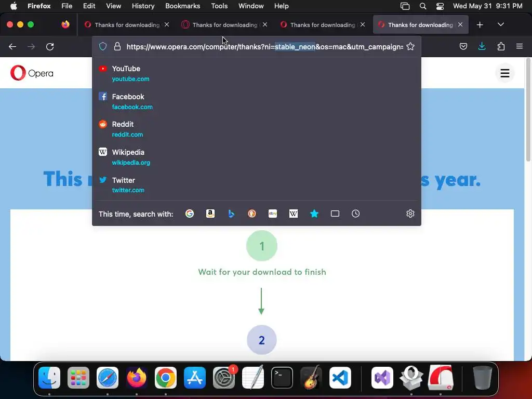Open System Settings from the dock

point(224,378)
